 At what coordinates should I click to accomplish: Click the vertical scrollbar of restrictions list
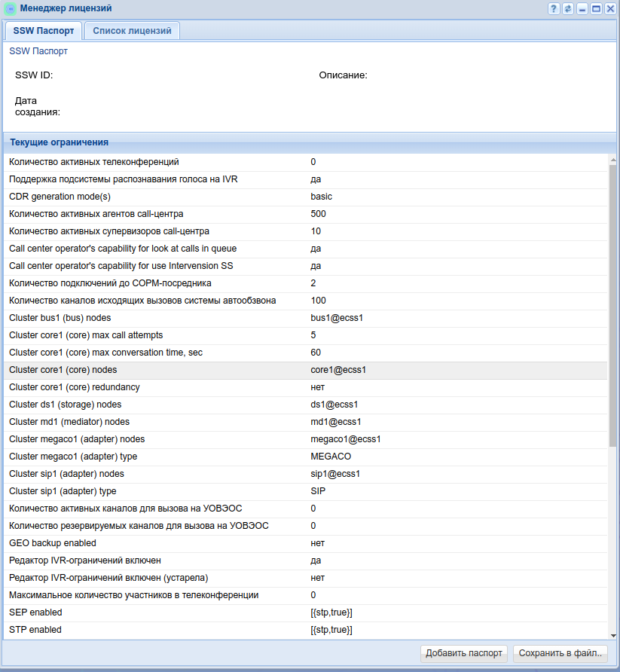pos(612,301)
